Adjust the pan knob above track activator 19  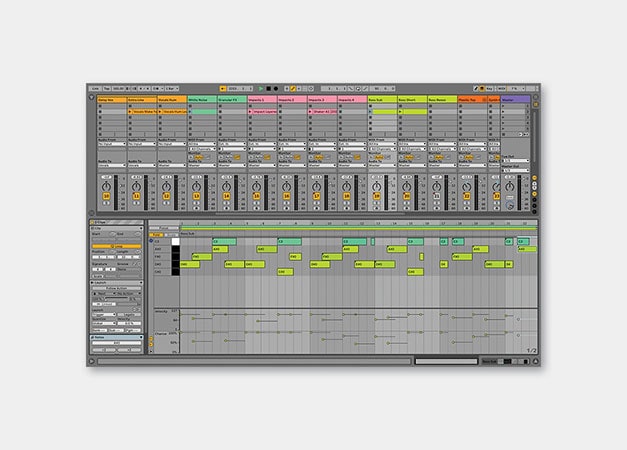click(377, 186)
